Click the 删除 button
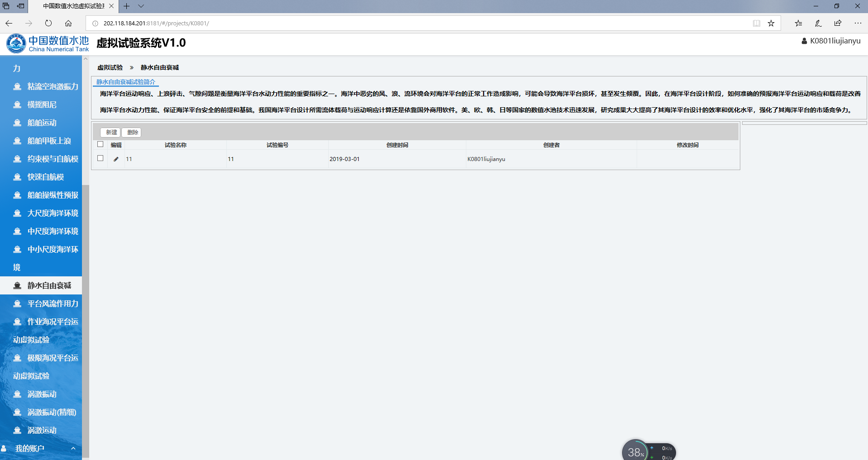868x460 pixels. tap(132, 132)
